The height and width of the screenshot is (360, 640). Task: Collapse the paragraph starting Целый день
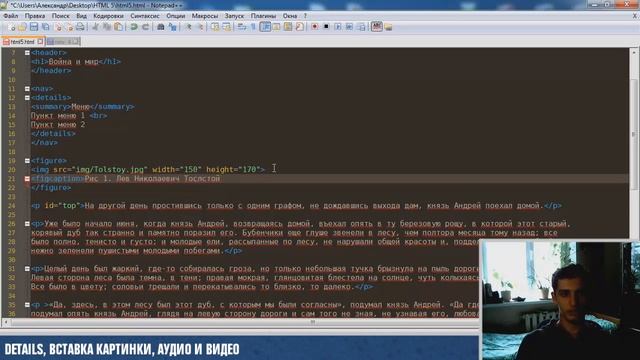27,269
